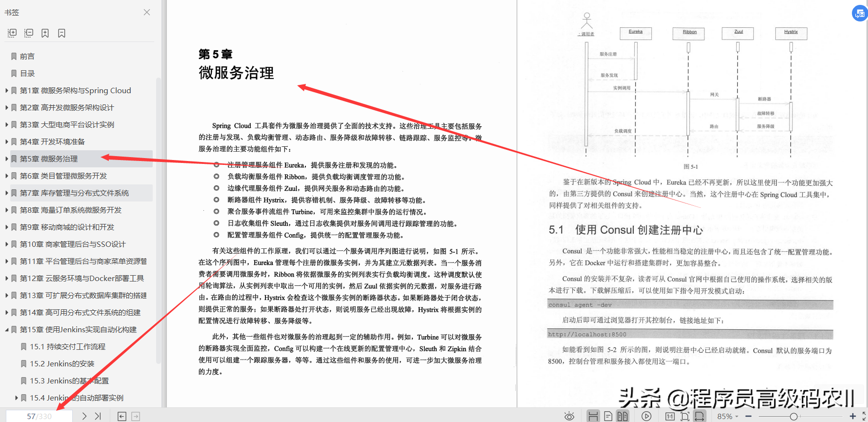868x422 pixels.
Task: Click the delete bookmark icon
Action: click(x=61, y=33)
